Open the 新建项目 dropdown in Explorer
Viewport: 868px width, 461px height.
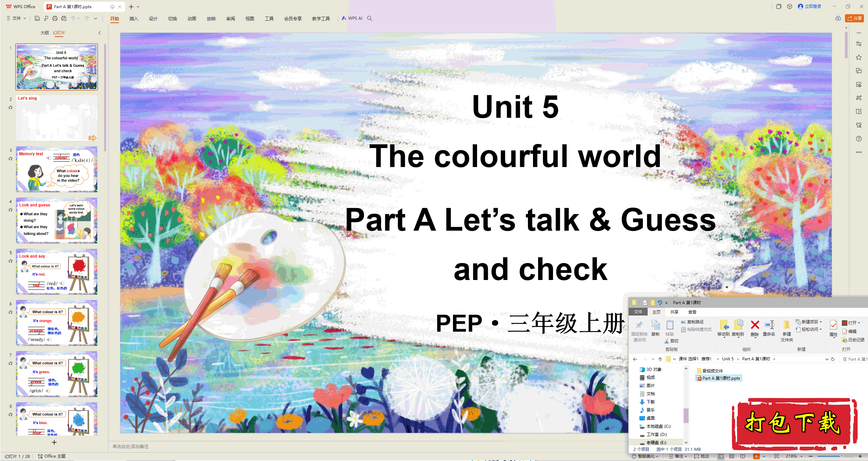click(x=809, y=322)
